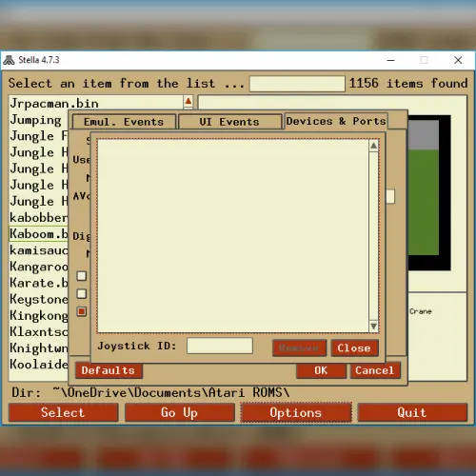Switch to the Emul. Events tab

[x=124, y=122]
